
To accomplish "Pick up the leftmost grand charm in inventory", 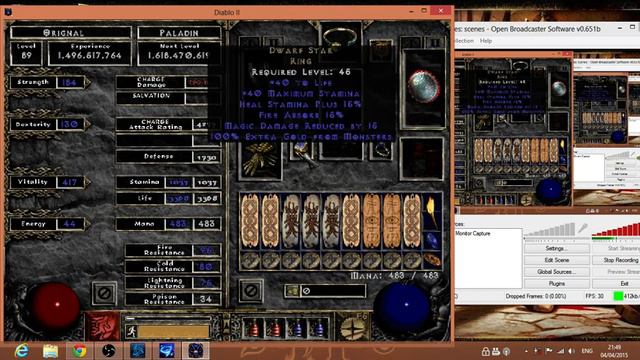I will point(250,221).
